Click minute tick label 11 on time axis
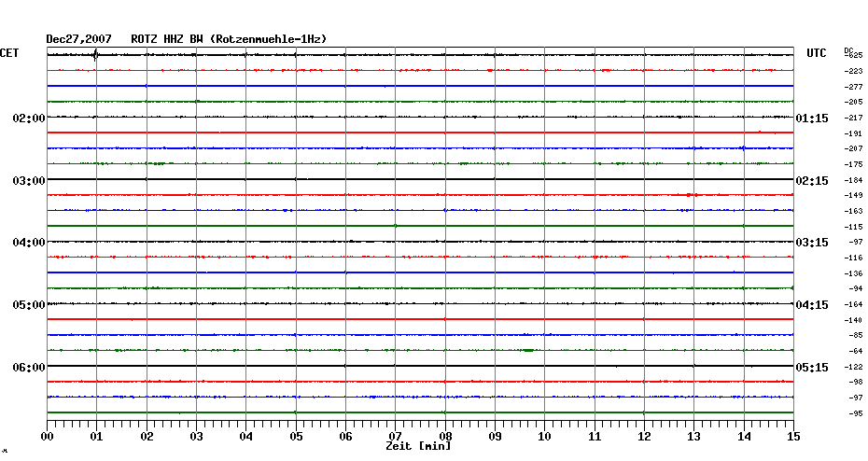 (x=595, y=437)
